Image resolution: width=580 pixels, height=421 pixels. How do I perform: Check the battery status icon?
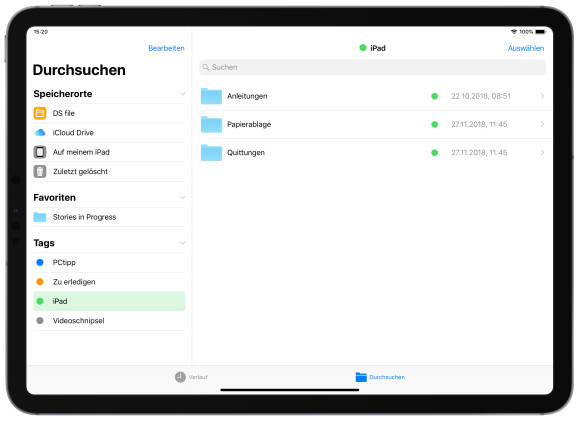point(540,32)
